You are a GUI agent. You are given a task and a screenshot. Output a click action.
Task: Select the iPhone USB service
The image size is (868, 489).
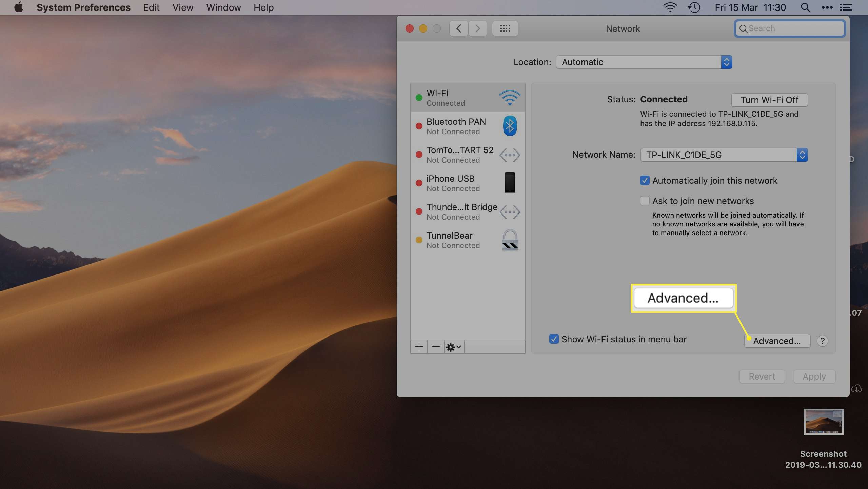(468, 183)
